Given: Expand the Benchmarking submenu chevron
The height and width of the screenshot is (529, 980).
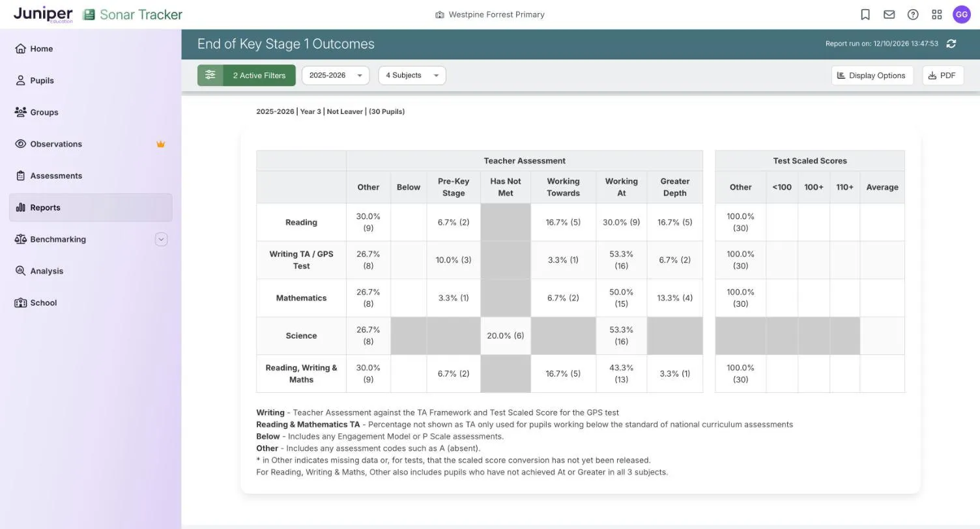Looking at the screenshot, I should click(161, 239).
